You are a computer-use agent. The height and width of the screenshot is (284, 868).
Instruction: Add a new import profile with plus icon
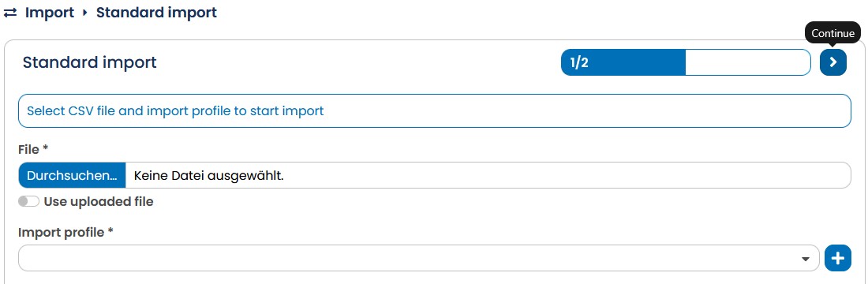tap(837, 258)
